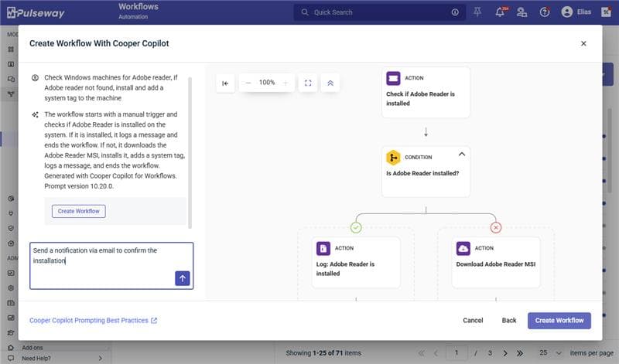619x364 pixels.
Task: Click the fit-to-screen icon
Action: click(x=307, y=83)
